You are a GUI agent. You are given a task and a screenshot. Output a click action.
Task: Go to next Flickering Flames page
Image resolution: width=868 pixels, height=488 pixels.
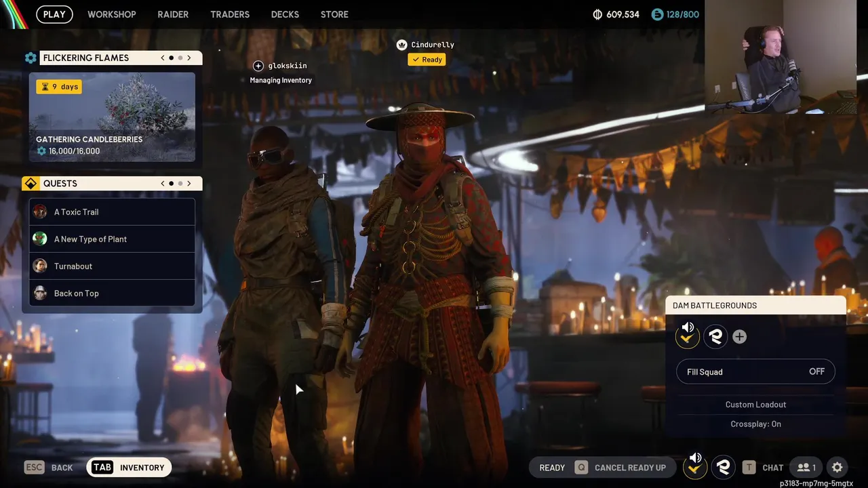(189, 58)
